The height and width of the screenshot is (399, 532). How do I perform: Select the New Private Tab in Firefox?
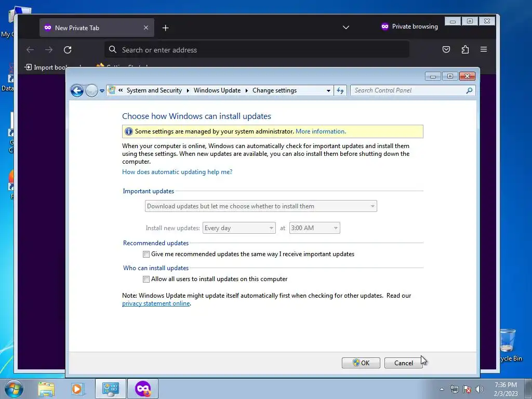point(97,28)
